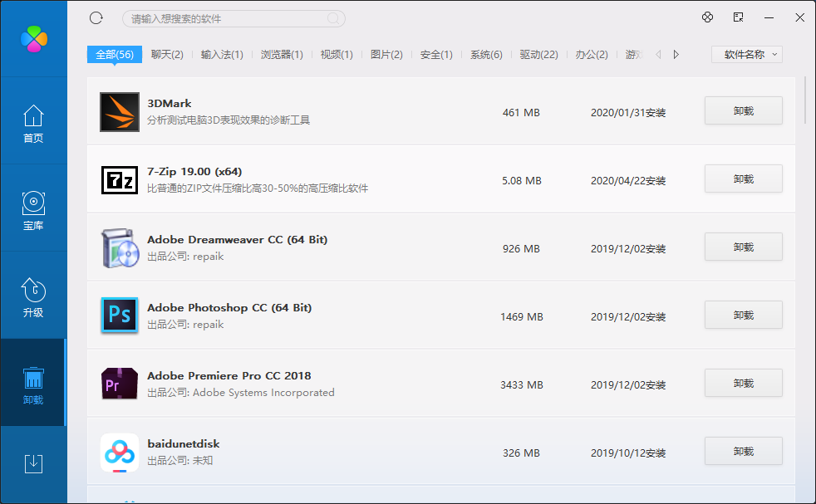The height and width of the screenshot is (504, 816).
Task: Open the 软件名称 sort dropdown
Action: coord(747,55)
